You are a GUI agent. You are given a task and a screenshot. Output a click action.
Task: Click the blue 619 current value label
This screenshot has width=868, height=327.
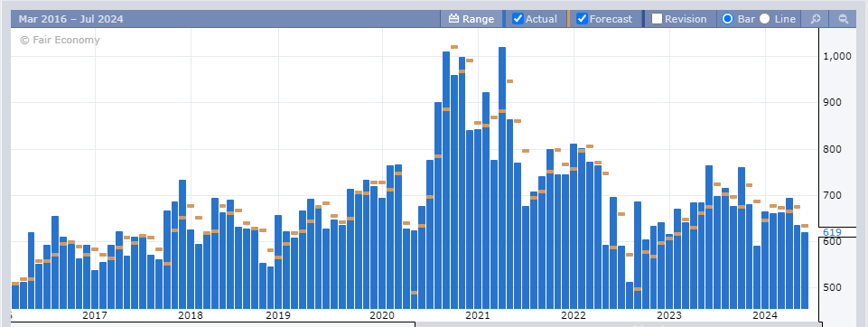[832, 232]
